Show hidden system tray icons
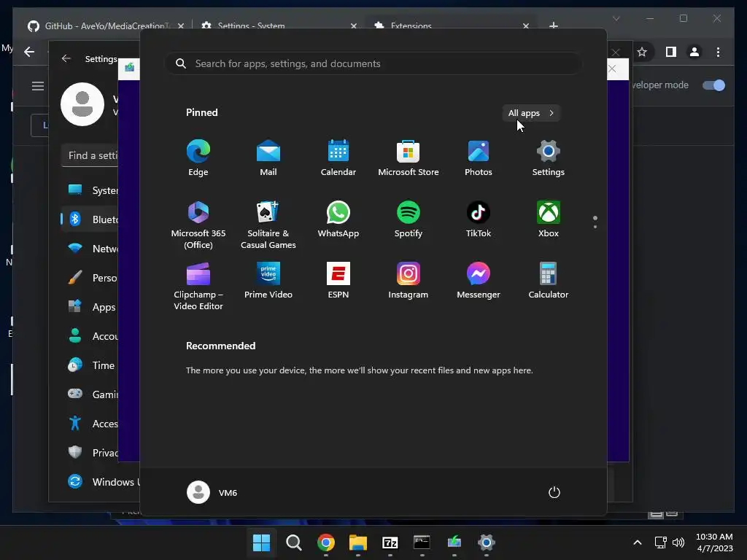The height and width of the screenshot is (560, 747). [x=638, y=542]
